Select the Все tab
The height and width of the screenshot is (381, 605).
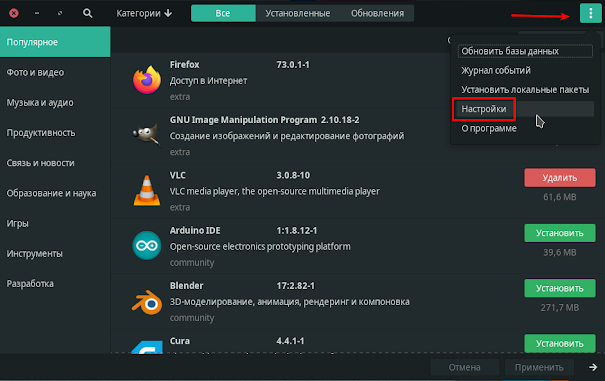coord(223,14)
